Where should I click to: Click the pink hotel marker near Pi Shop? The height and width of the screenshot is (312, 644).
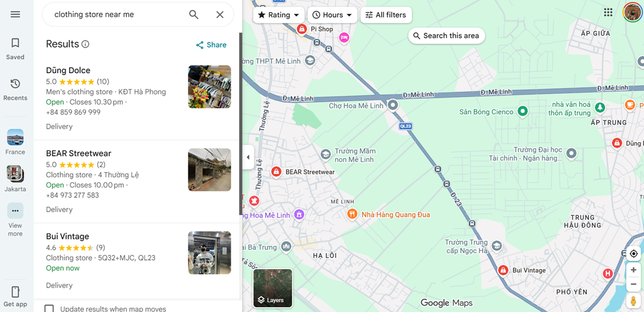pyautogui.click(x=344, y=38)
